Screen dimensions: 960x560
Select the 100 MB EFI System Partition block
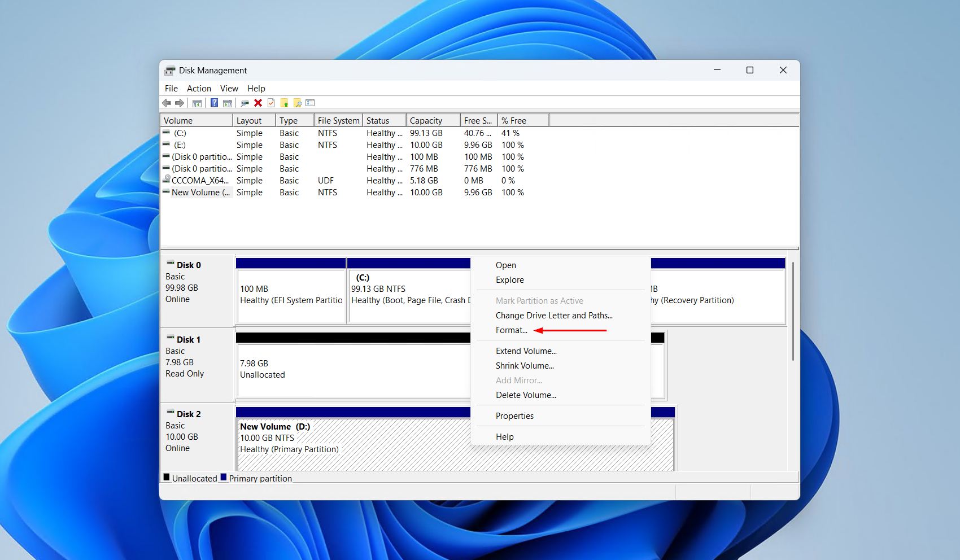[x=291, y=291]
